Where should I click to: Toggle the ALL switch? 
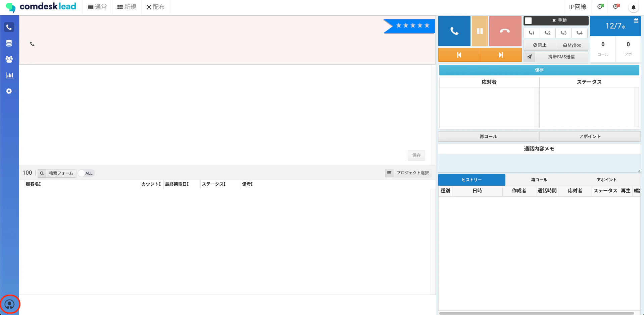tap(86, 173)
